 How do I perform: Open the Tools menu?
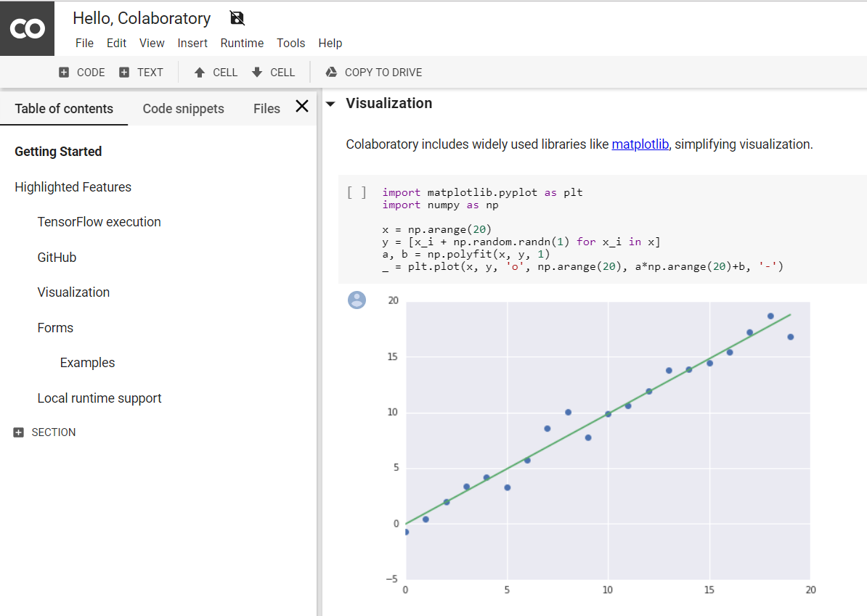[290, 43]
